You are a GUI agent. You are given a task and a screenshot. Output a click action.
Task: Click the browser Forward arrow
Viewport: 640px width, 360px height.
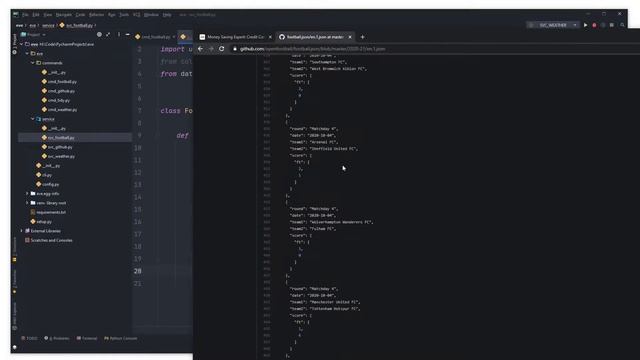pos(211,49)
